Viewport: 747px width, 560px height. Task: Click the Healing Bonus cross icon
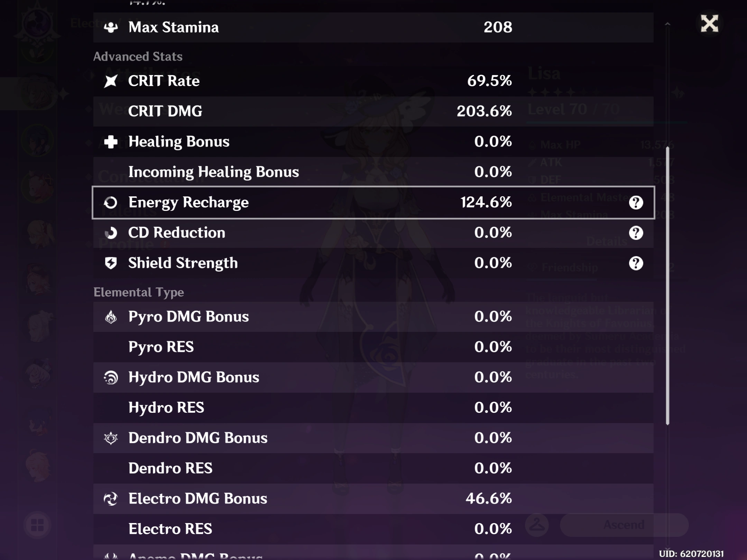pos(111,142)
